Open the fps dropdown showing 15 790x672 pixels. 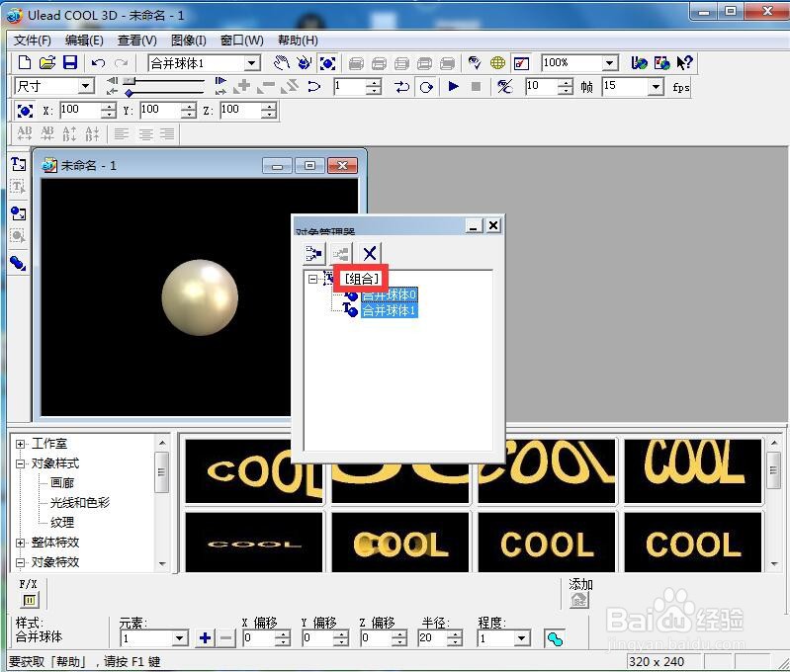point(655,87)
